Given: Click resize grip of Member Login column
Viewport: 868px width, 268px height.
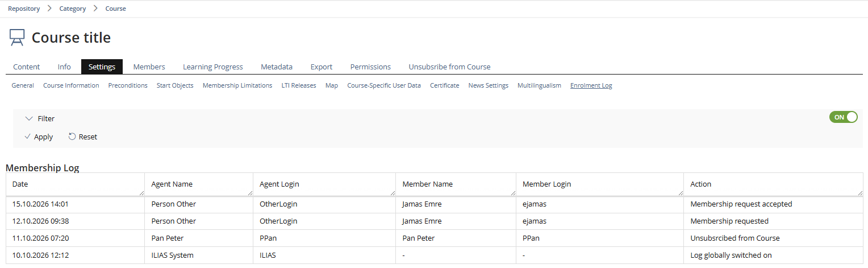Looking at the screenshot, I should [681, 193].
